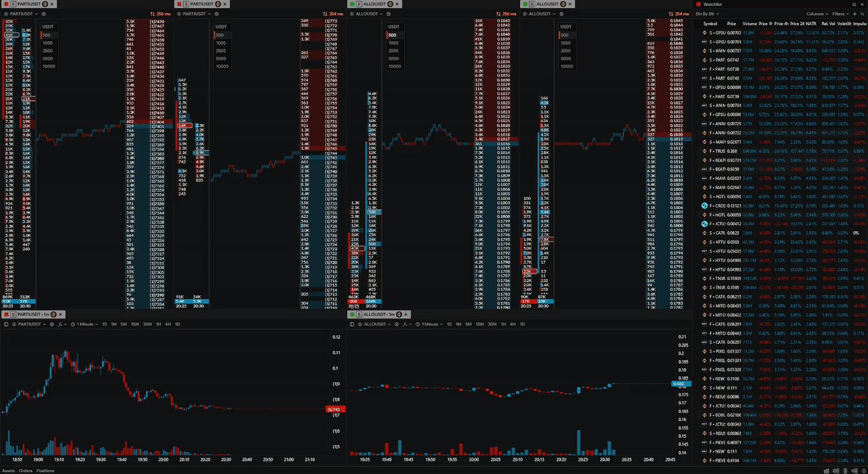The height and width of the screenshot is (474, 868).
Task: Open settings gear in spot PARTIUSDT order book
Action: (x=216, y=14)
